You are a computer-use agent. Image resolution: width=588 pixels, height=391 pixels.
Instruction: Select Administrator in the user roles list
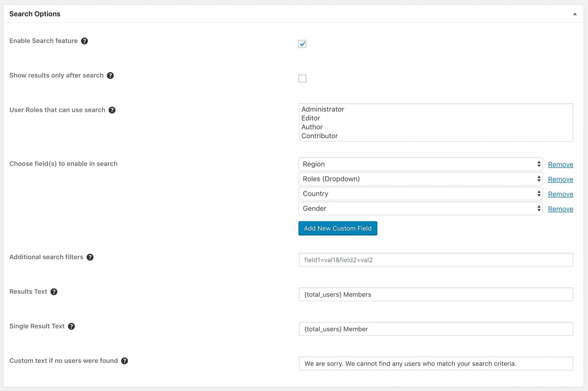323,109
